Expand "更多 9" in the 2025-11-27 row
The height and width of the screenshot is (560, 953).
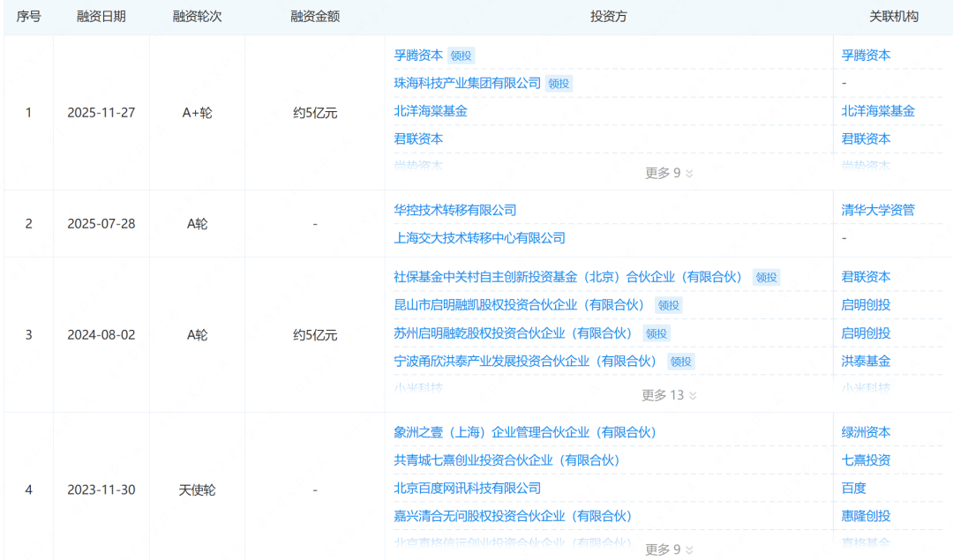(x=669, y=173)
